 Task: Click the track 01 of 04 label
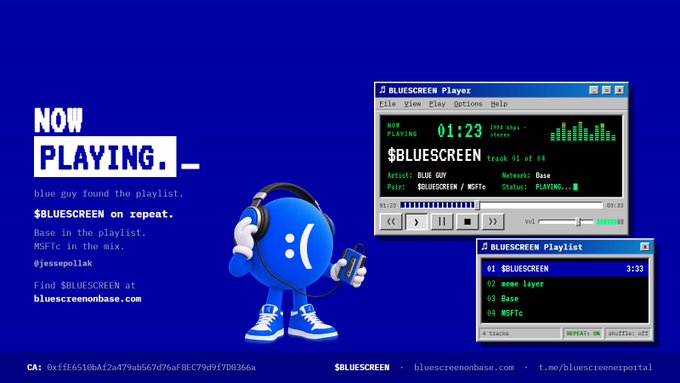(516, 158)
